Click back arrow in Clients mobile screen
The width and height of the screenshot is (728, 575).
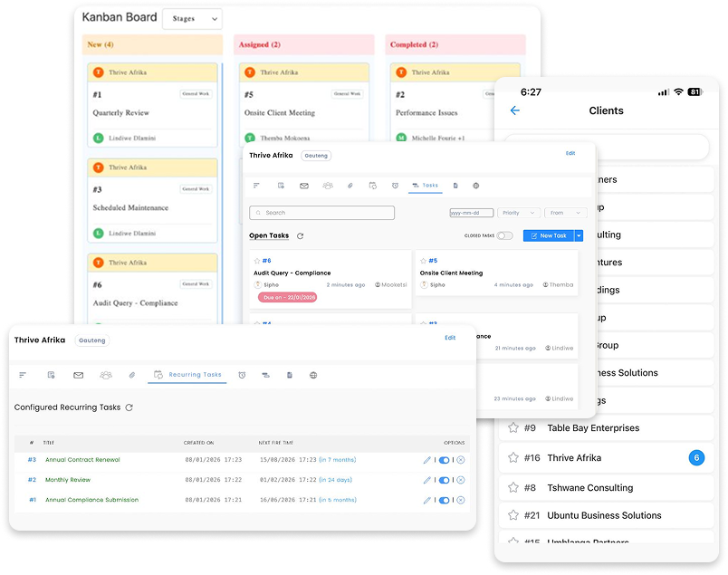click(x=515, y=110)
